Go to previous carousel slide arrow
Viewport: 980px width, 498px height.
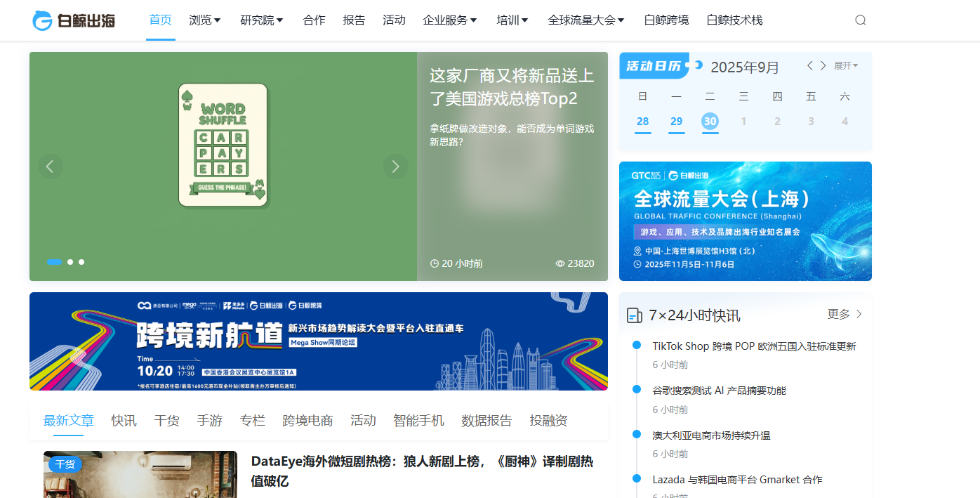coord(50,166)
